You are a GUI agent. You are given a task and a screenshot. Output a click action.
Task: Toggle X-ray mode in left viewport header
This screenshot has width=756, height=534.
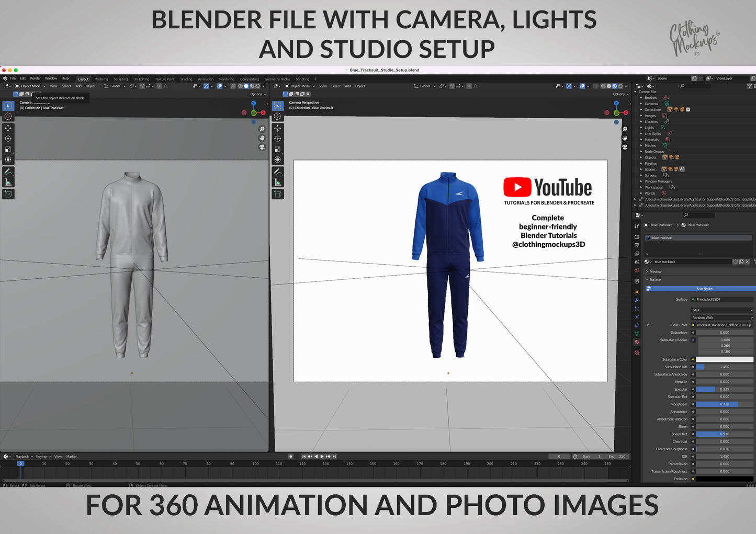[232, 86]
